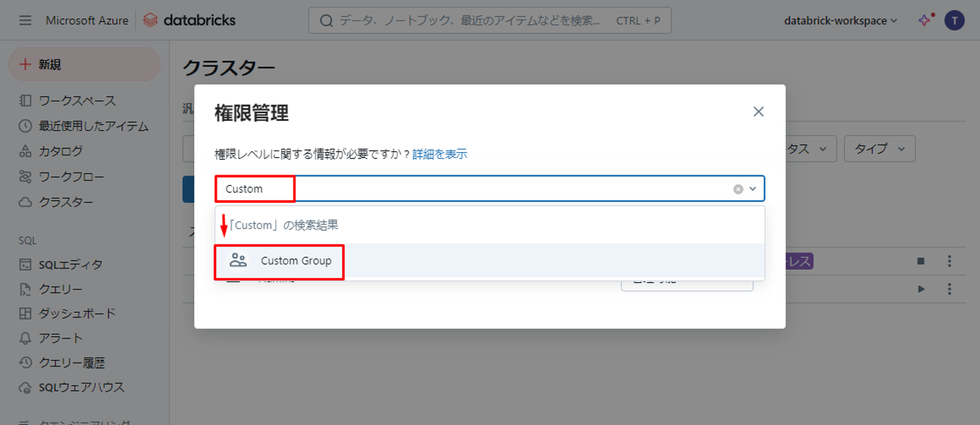The width and height of the screenshot is (980, 425).
Task: Click the bell アラート icon
Action: (25, 338)
